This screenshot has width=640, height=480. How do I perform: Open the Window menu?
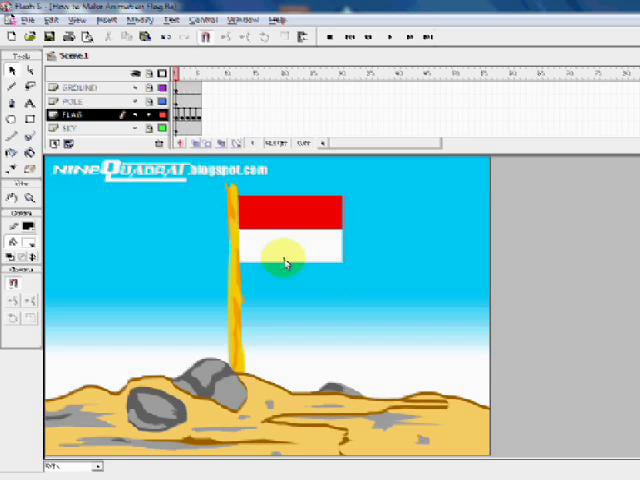click(243, 20)
